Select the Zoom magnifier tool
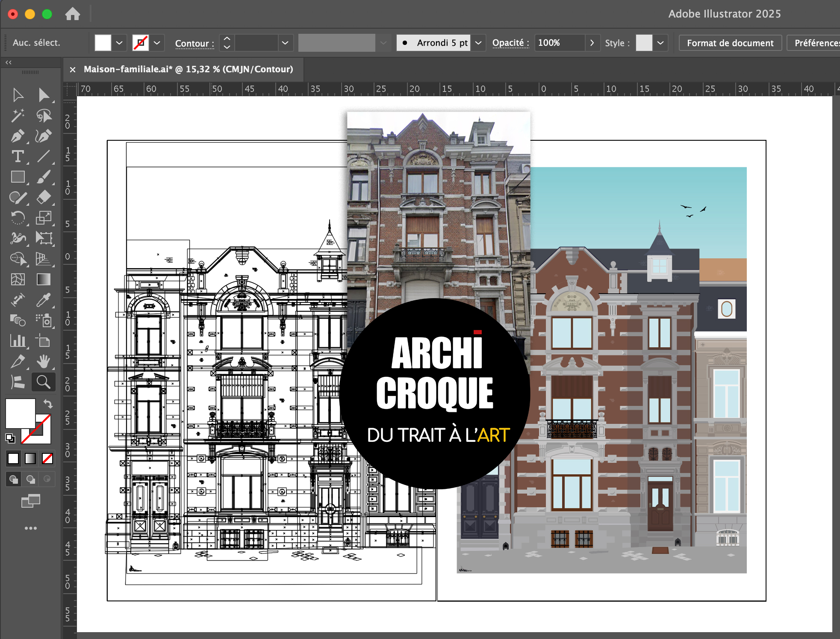 pos(44,382)
